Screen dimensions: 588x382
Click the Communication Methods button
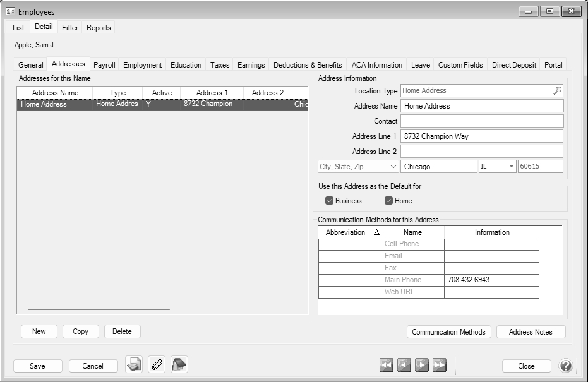tap(448, 332)
